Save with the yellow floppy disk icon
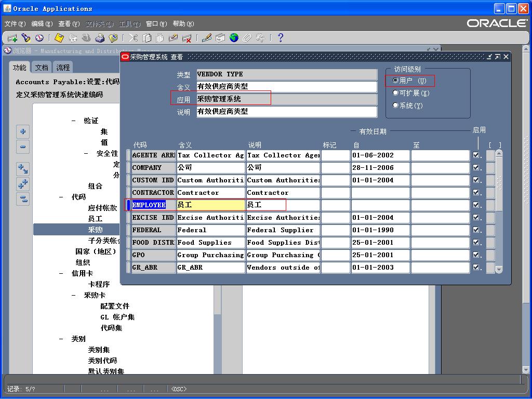The height and width of the screenshot is (399, 532). pyautogui.click(x=59, y=38)
